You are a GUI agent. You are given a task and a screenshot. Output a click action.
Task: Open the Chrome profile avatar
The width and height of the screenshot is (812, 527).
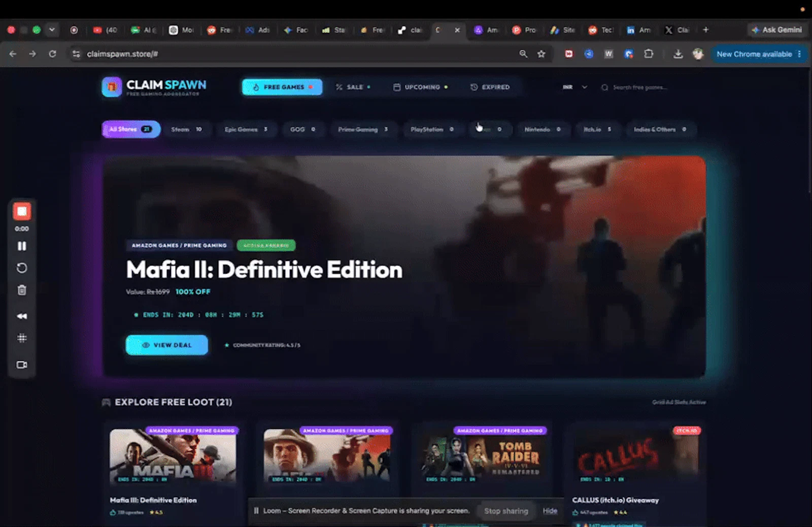(x=698, y=54)
